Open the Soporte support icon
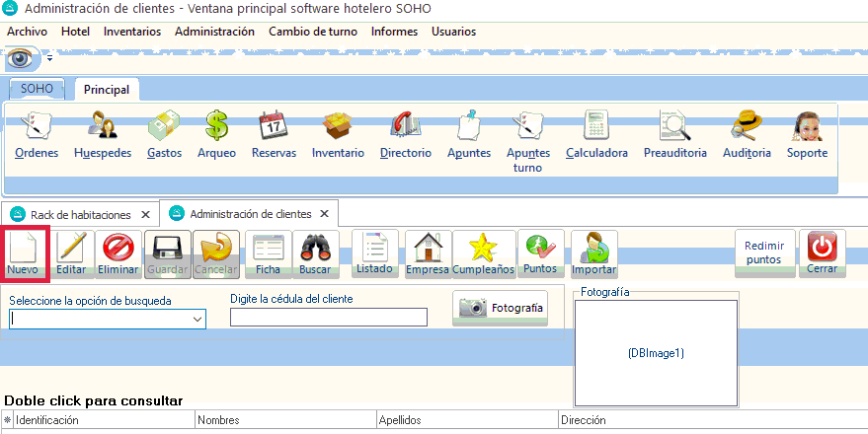 coord(807,135)
